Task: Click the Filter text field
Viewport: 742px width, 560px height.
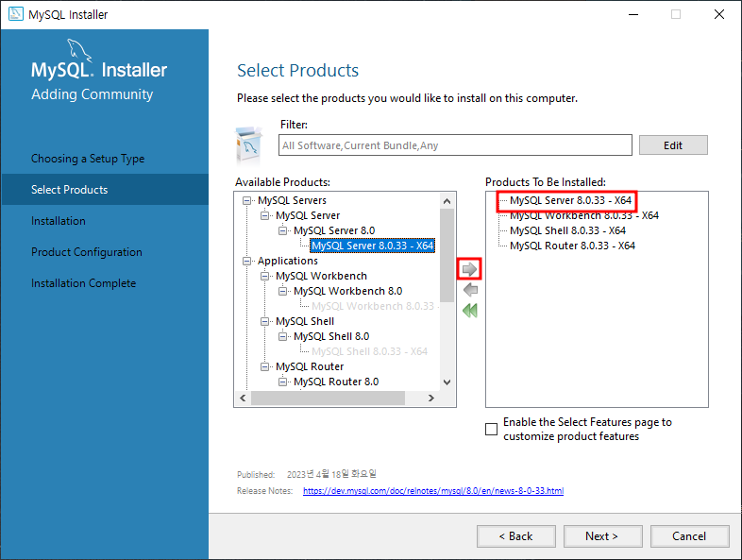Action: pos(455,145)
